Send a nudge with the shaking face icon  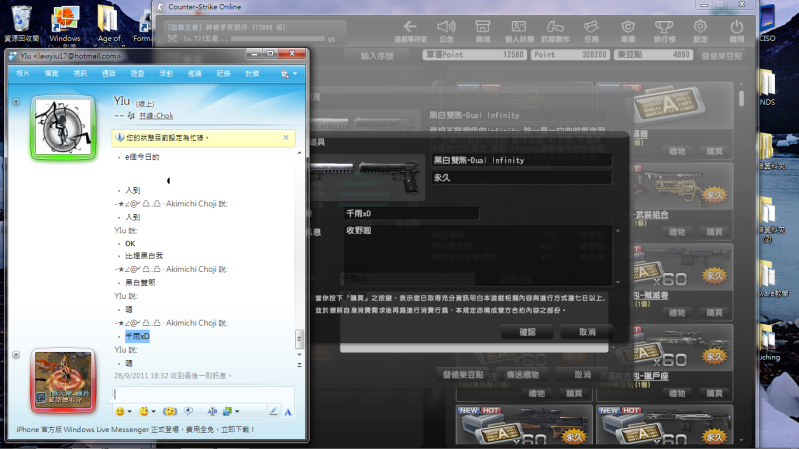pos(170,411)
